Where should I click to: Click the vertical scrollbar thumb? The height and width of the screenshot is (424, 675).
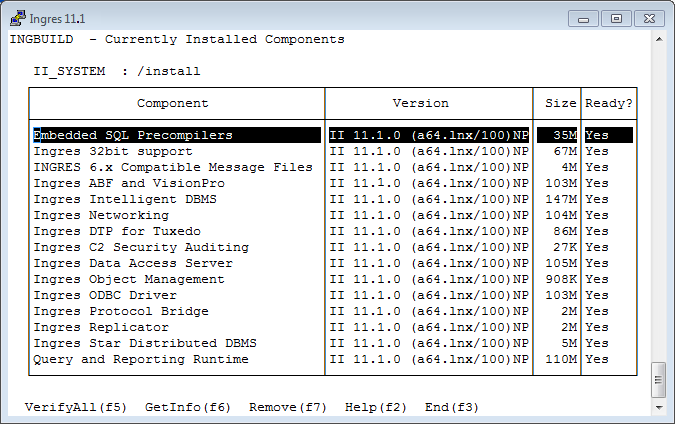pos(658,380)
